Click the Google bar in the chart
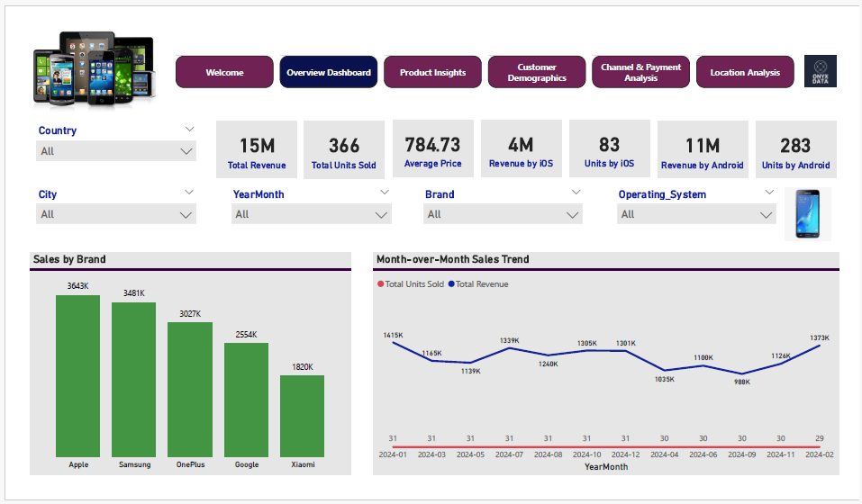 pyautogui.click(x=246, y=400)
